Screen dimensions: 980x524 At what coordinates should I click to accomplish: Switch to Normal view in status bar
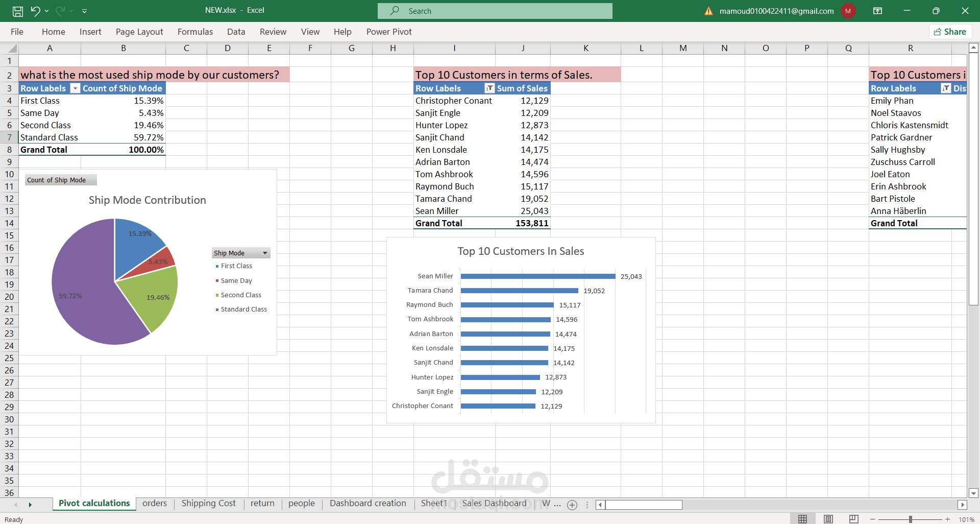point(803,519)
